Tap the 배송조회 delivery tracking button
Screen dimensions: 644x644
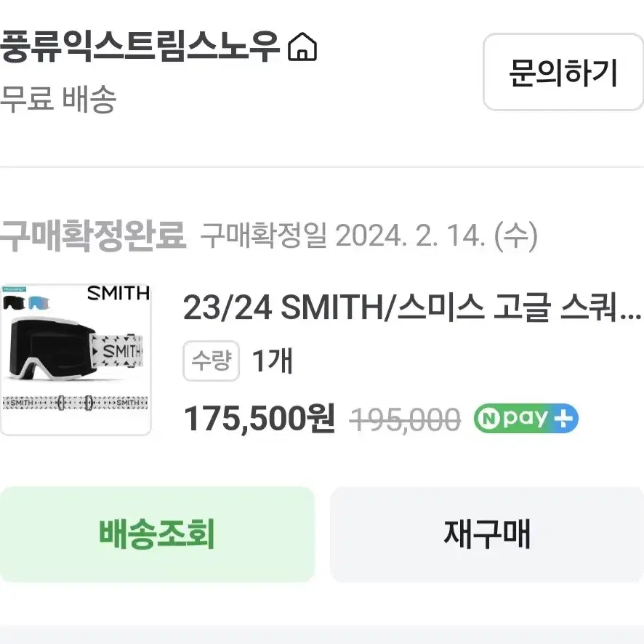[x=157, y=534]
